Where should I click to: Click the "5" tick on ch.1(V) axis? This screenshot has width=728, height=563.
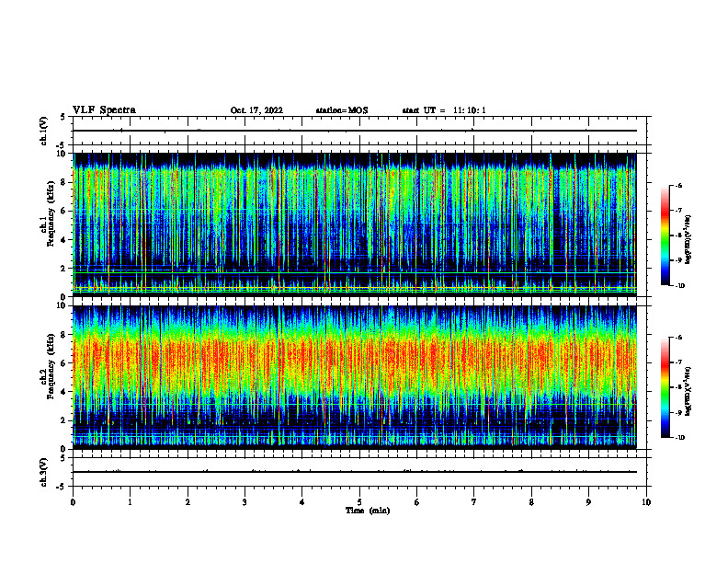tap(63, 117)
